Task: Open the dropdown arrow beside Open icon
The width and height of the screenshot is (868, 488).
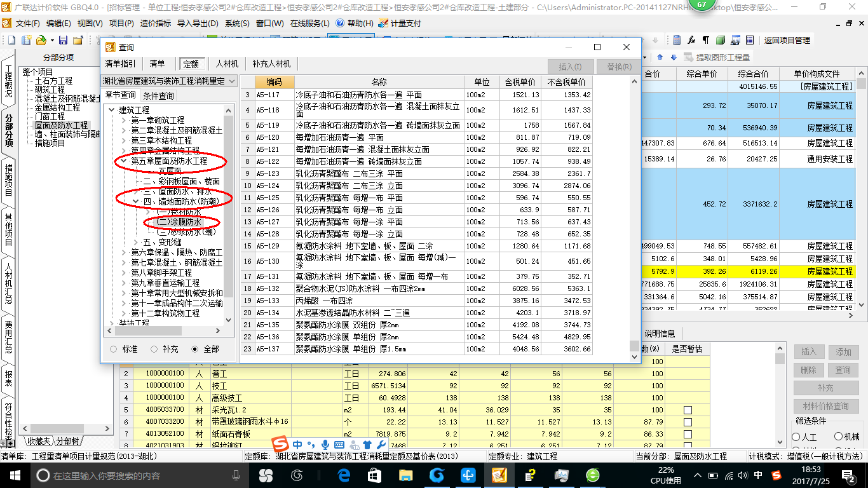Action: click(x=51, y=40)
